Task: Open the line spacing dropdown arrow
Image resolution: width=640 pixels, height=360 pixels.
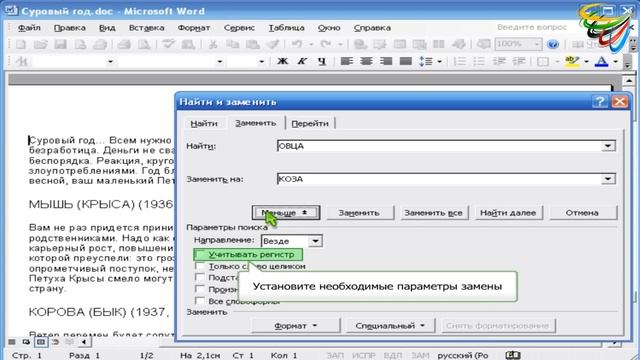Action: tap(440, 62)
